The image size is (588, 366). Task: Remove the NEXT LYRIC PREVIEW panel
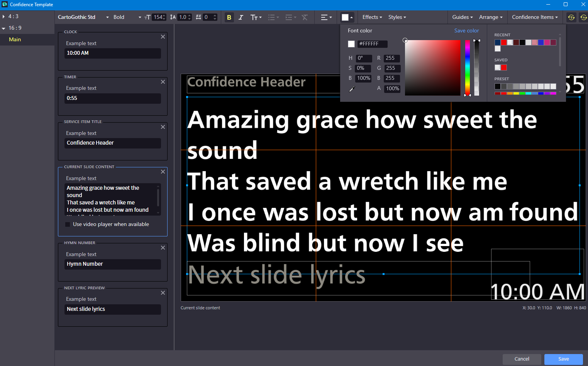point(163,293)
